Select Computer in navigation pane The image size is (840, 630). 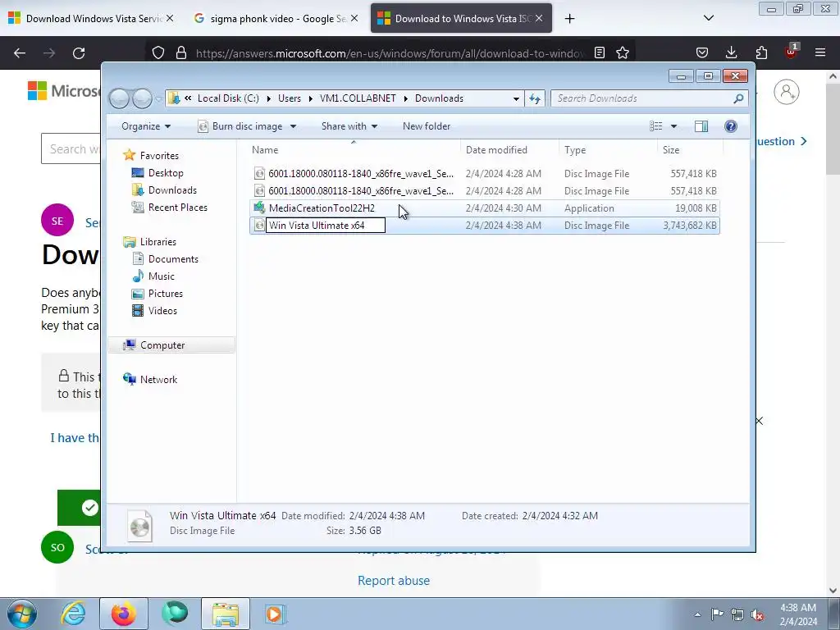171,345
